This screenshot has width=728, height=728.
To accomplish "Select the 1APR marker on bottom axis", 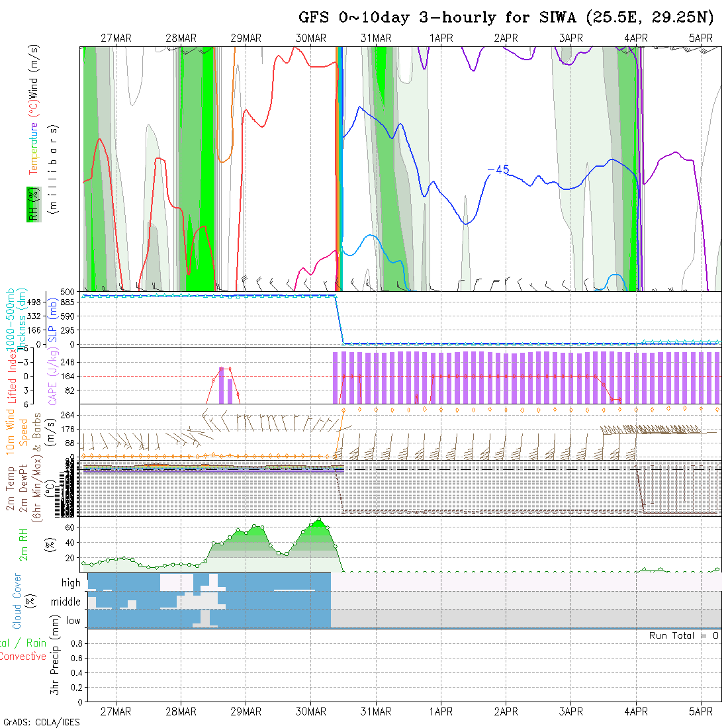I will coord(441,711).
